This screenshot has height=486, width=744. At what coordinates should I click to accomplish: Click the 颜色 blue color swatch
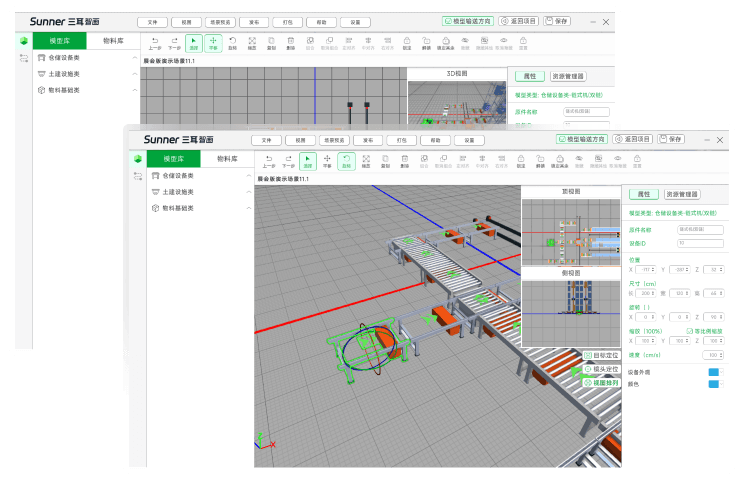pos(714,384)
